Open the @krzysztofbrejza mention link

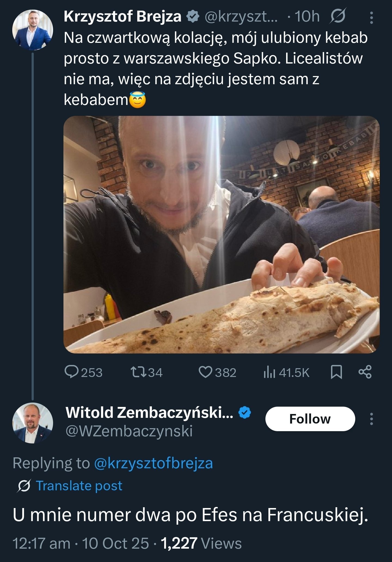click(153, 463)
